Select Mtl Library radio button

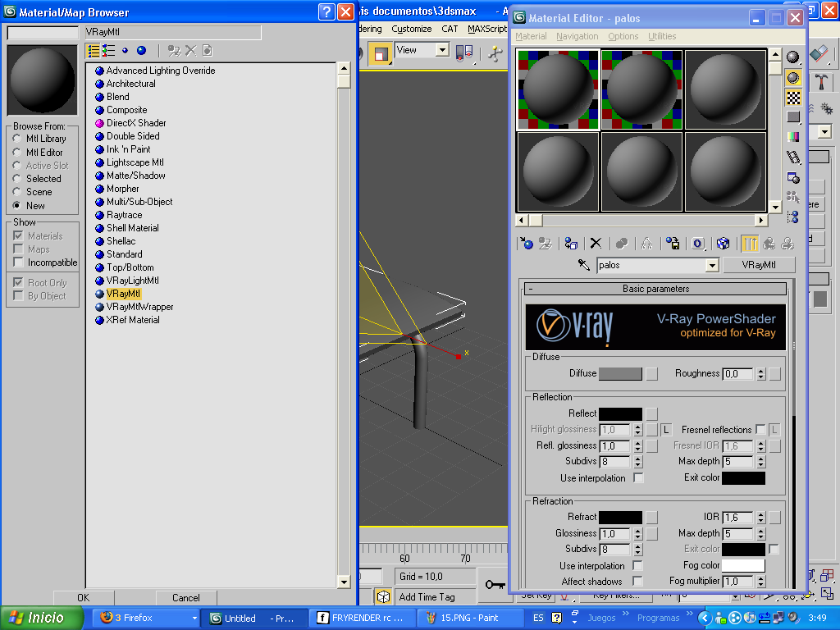17,139
